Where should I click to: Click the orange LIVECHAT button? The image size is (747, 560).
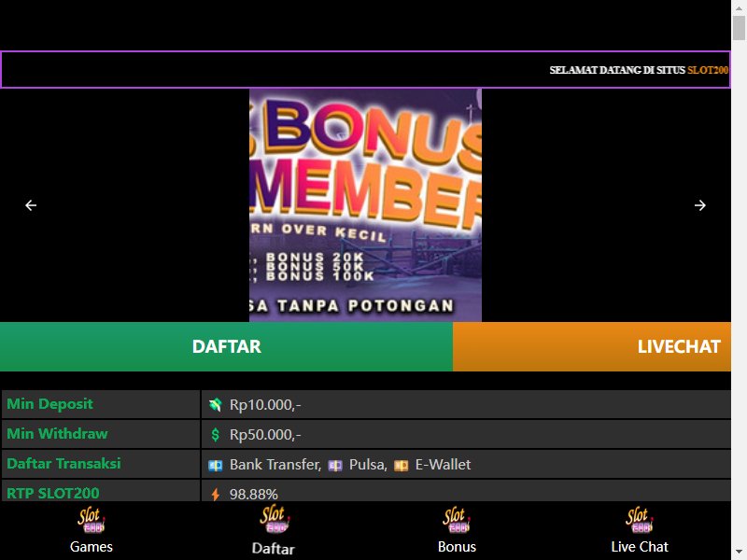pos(592,346)
